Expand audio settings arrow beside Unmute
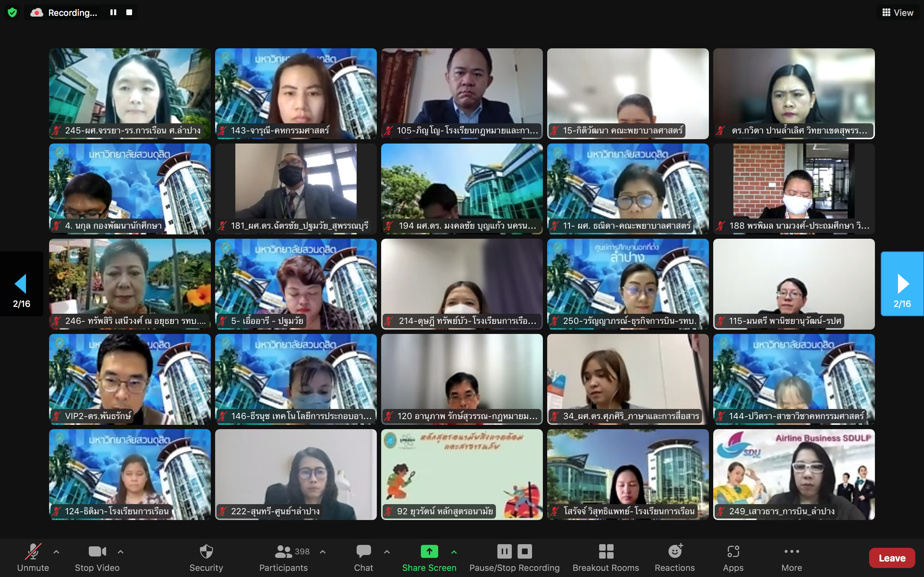 [x=56, y=551]
